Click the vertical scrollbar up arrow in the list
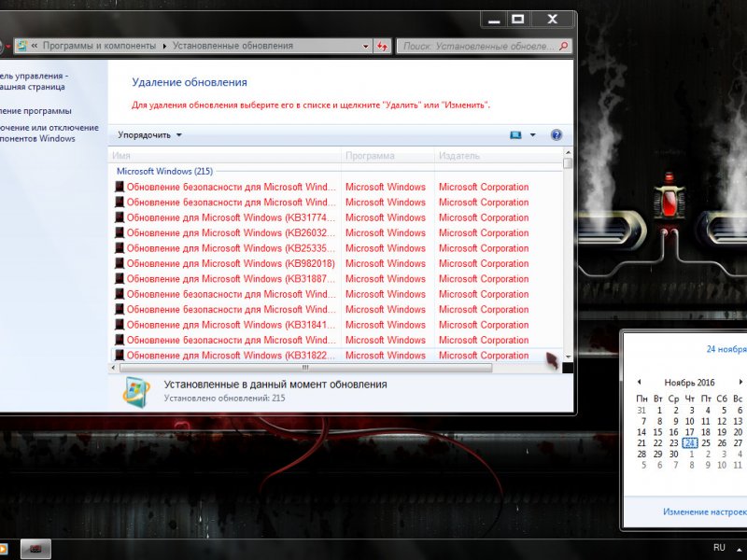This screenshot has width=747, height=560. coord(568,152)
